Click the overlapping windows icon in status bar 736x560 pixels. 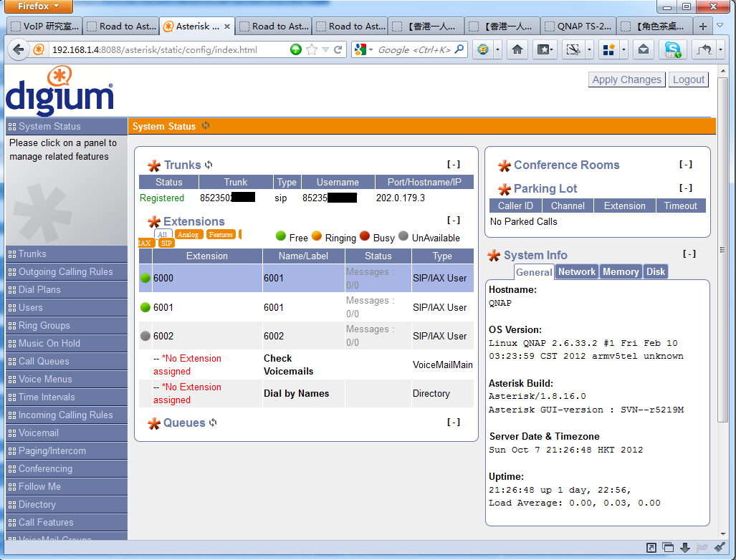click(x=668, y=547)
